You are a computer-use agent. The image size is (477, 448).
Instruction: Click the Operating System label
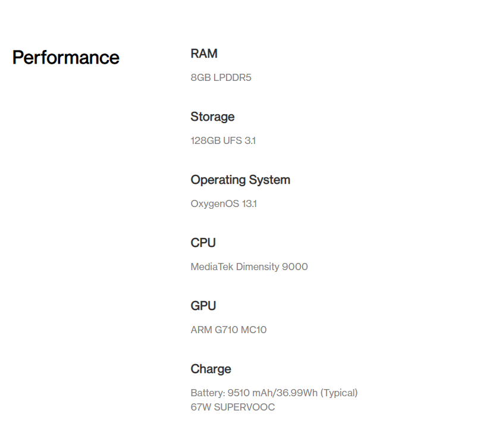(240, 180)
